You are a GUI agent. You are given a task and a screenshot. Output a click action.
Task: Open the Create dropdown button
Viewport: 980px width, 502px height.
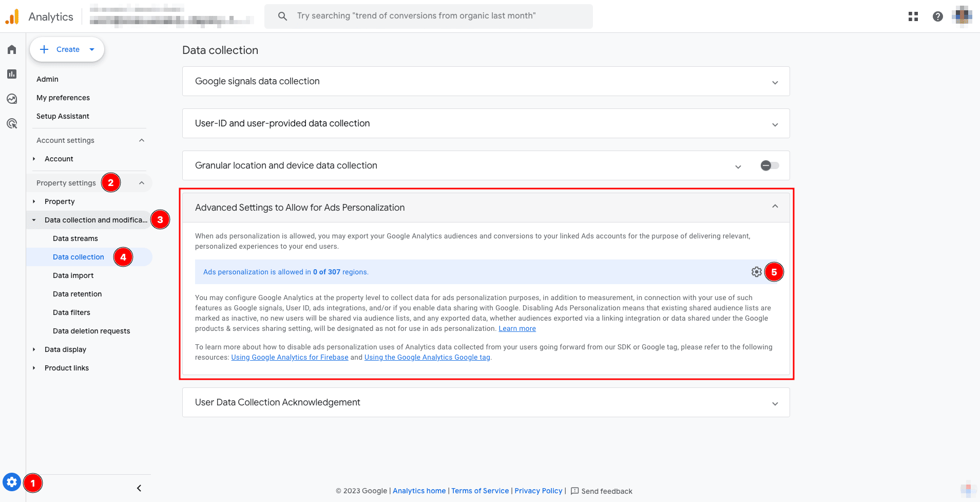click(67, 49)
